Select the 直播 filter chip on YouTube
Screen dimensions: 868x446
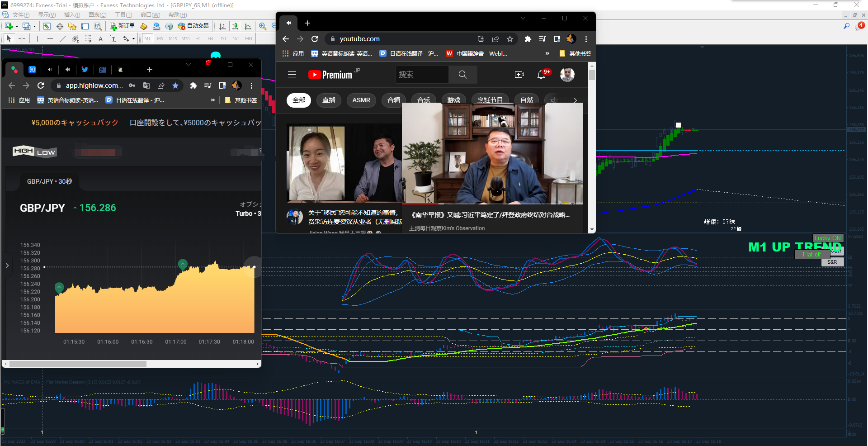click(x=329, y=100)
